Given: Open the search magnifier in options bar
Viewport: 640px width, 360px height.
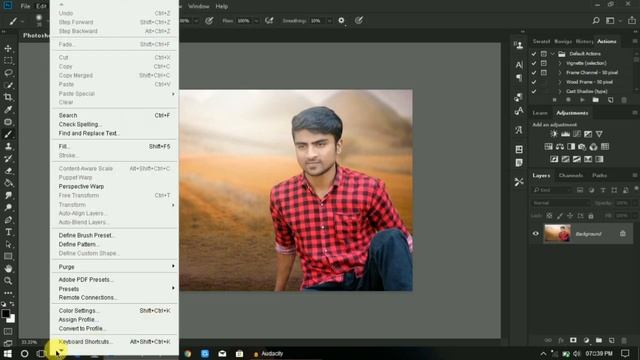Looking at the screenshot, I should click(x=596, y=20).
